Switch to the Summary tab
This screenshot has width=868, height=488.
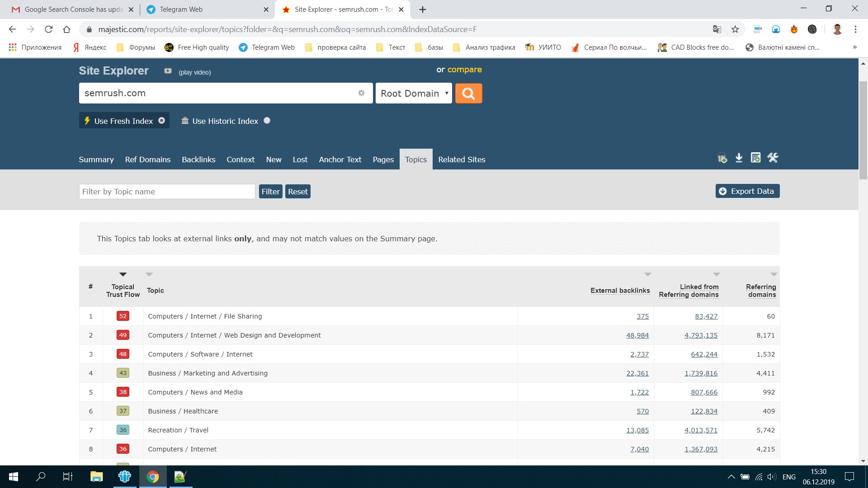96,160
